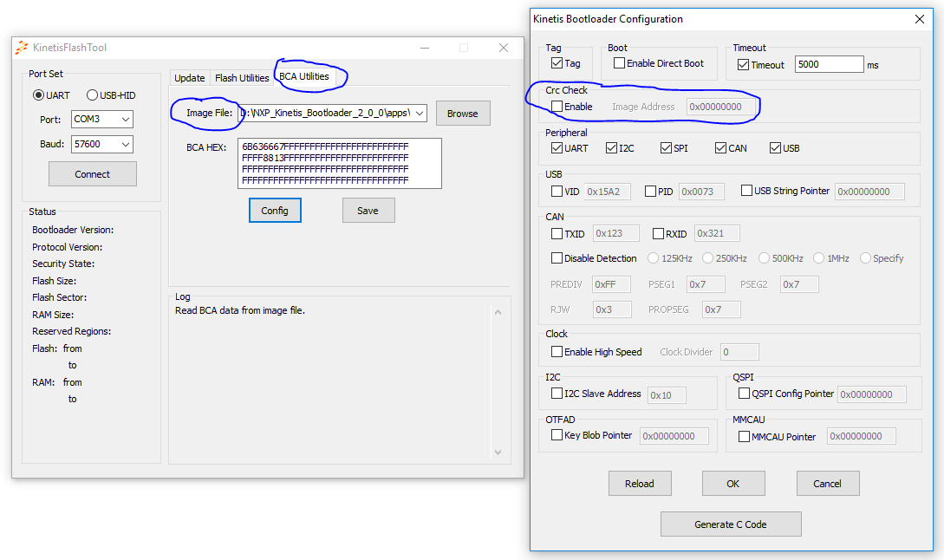944x560 pixels.
Task: Click the I2C Slave Address field 0x10
Action: [x=667, y=395]
